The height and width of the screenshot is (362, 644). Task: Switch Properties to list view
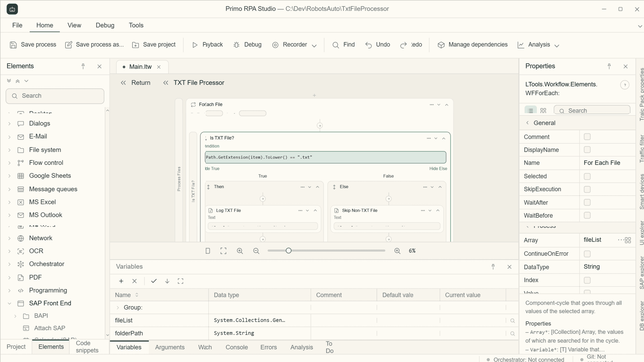click(x=530, y=111)
